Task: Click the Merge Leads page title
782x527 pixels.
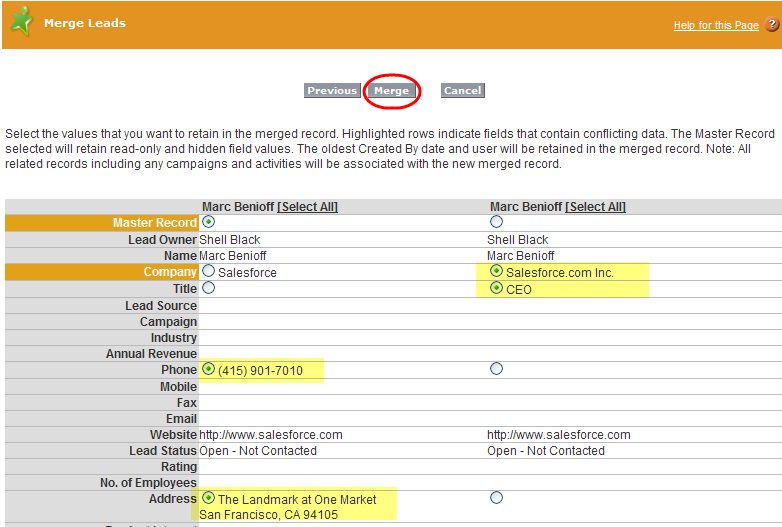Action: (85, 23)
